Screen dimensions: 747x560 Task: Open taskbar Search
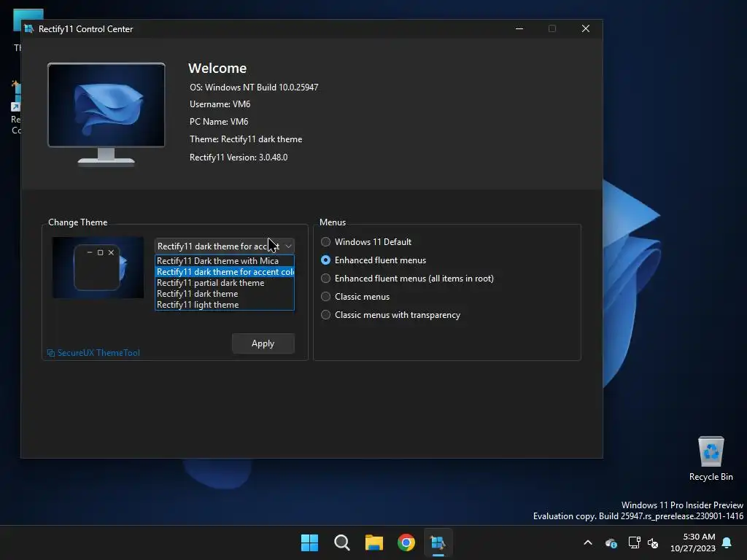(x=342, y=542)
